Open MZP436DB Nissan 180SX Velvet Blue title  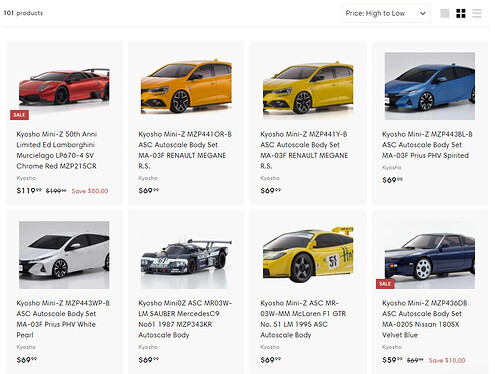(425, 319)
